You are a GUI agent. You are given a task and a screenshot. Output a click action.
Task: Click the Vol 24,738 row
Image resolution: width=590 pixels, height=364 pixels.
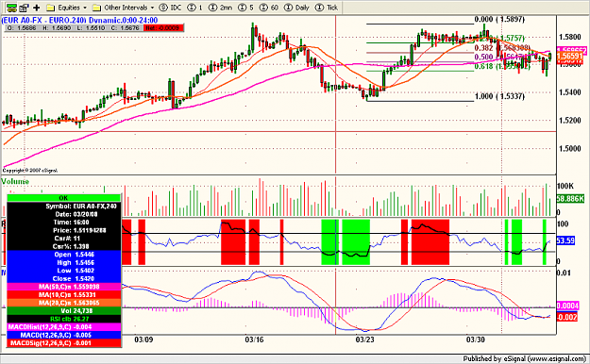click(64, 311)
